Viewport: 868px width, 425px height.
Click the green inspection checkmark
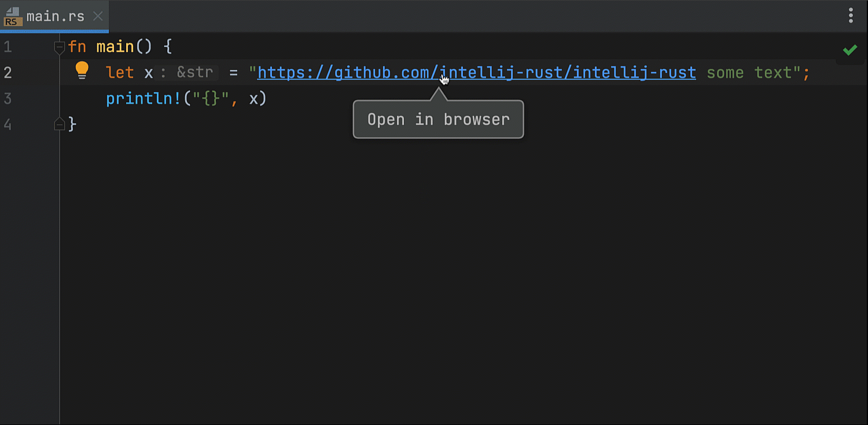coord(849,50)
